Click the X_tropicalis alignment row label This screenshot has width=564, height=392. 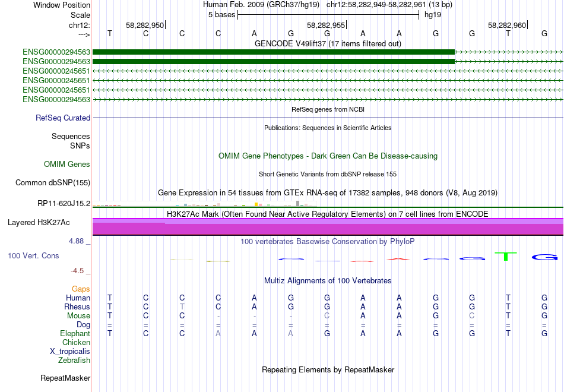coord(70,352)
